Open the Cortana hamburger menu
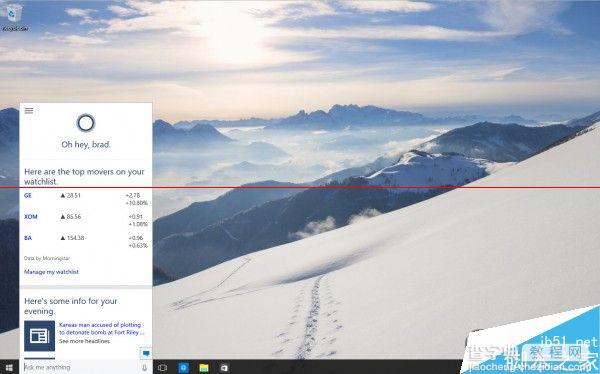This screenshot has height=374, width=600. tap(29, 111)
